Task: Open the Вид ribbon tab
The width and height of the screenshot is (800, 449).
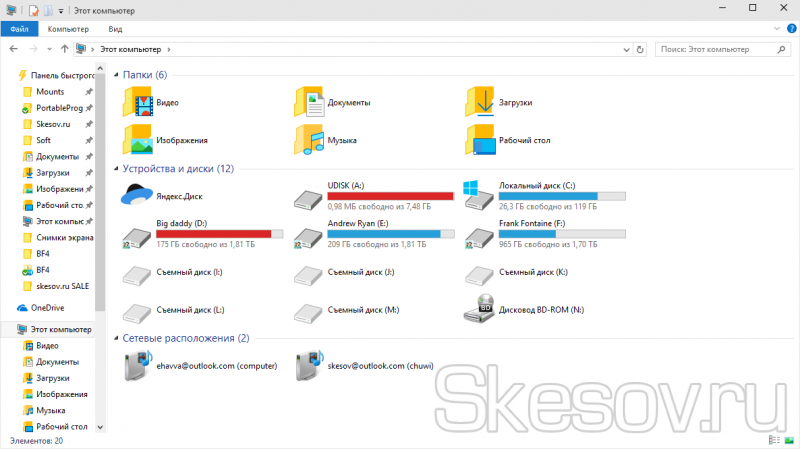Action: pyautogui.click(x=116, y=29)
